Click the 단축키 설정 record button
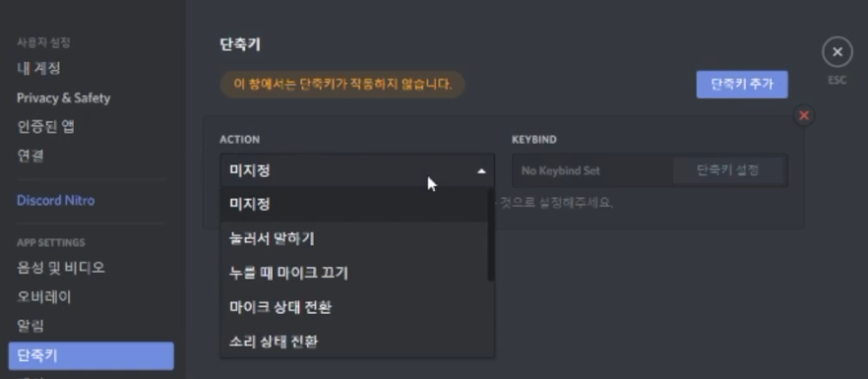This screenshot has width=868, height=379. pyautogui.click(x=728, y=170)
